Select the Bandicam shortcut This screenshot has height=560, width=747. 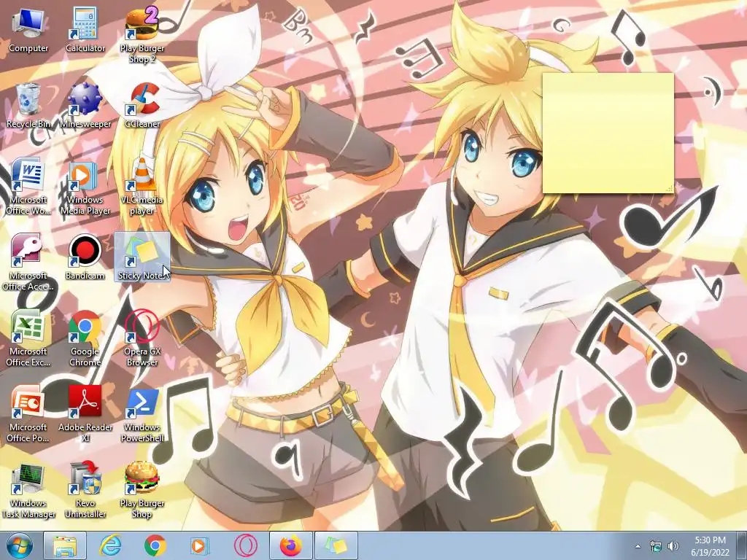tap(85, 257)
